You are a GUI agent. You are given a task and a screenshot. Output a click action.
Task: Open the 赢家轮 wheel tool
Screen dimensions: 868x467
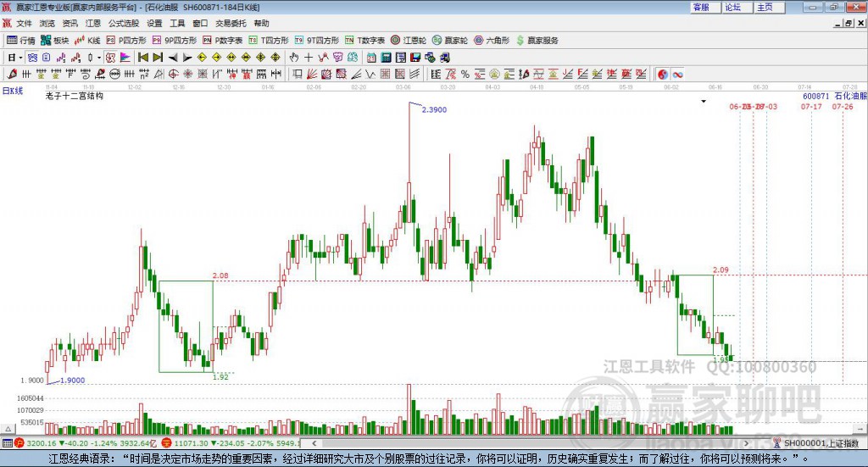pos(450,41)
